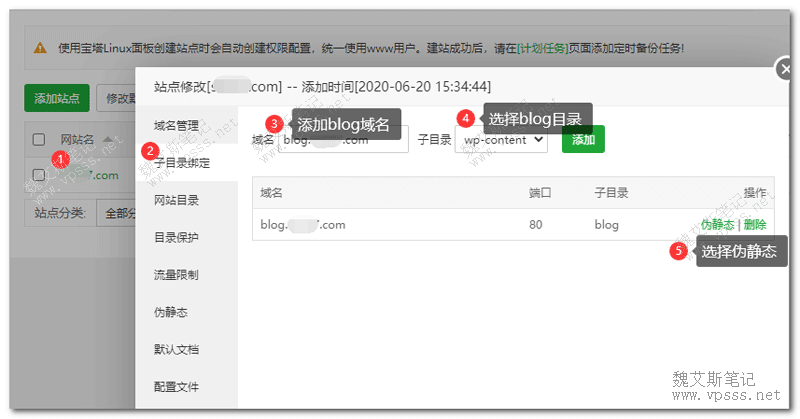
Task: Click the green 添加站点 button
Action: [57, 98]
